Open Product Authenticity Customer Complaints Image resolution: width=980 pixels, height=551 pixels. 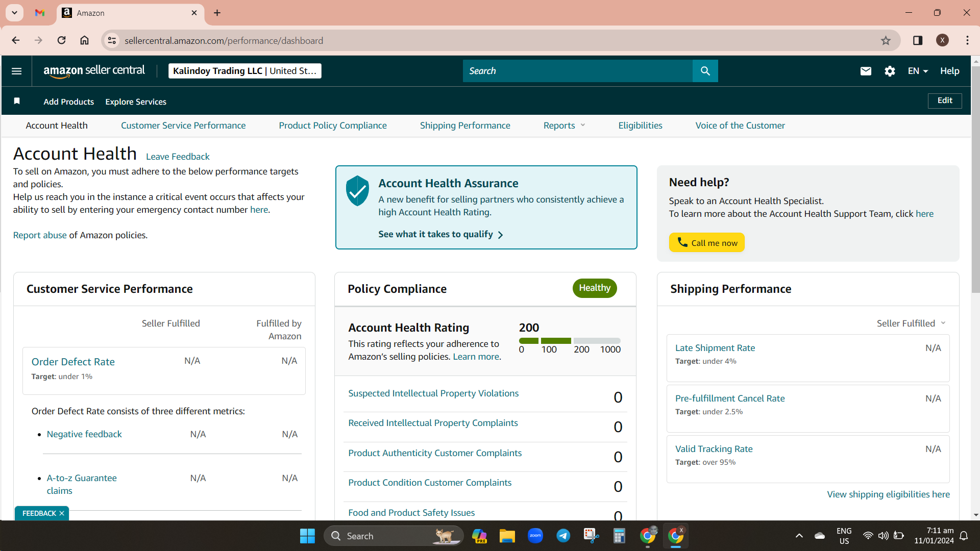click(435, 453)
